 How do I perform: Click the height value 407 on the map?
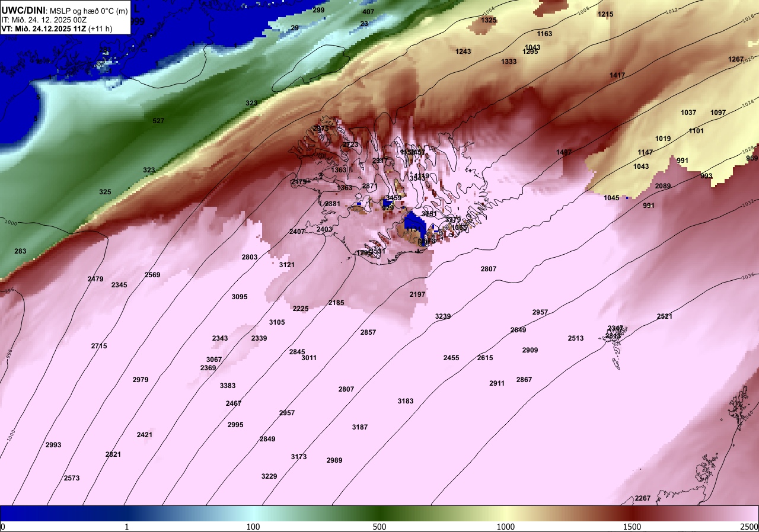368,12
